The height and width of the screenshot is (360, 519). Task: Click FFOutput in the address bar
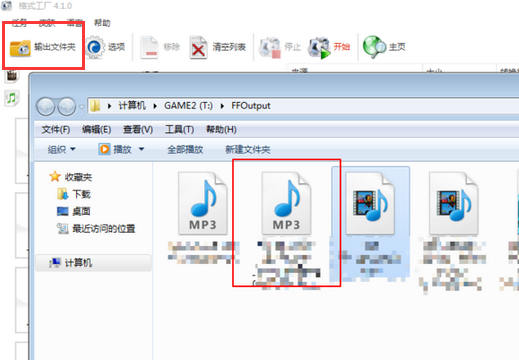coord(251,106)
